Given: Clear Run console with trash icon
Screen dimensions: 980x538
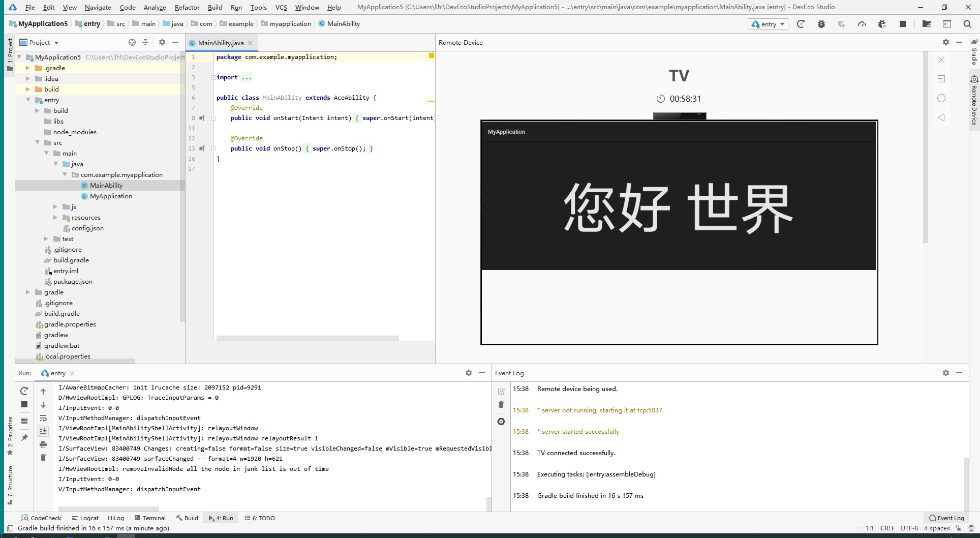Looking at the screenshot, I should (43, 458).
